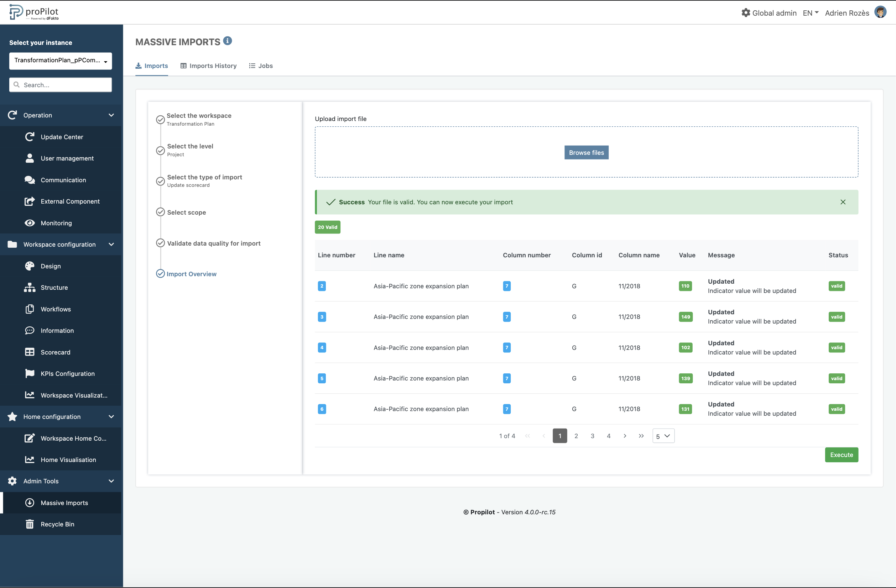Click the Massive Imports info icon
Image resolution: width=896 pixels, height=588 pixels.
[x=228, y=41]
